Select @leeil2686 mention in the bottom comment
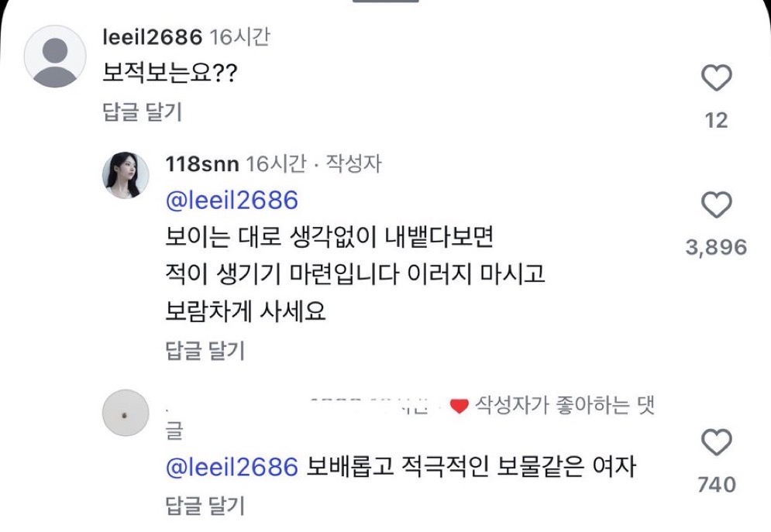Image resolution: width=771 pixels, height=532 pixels. click(232, 467)
